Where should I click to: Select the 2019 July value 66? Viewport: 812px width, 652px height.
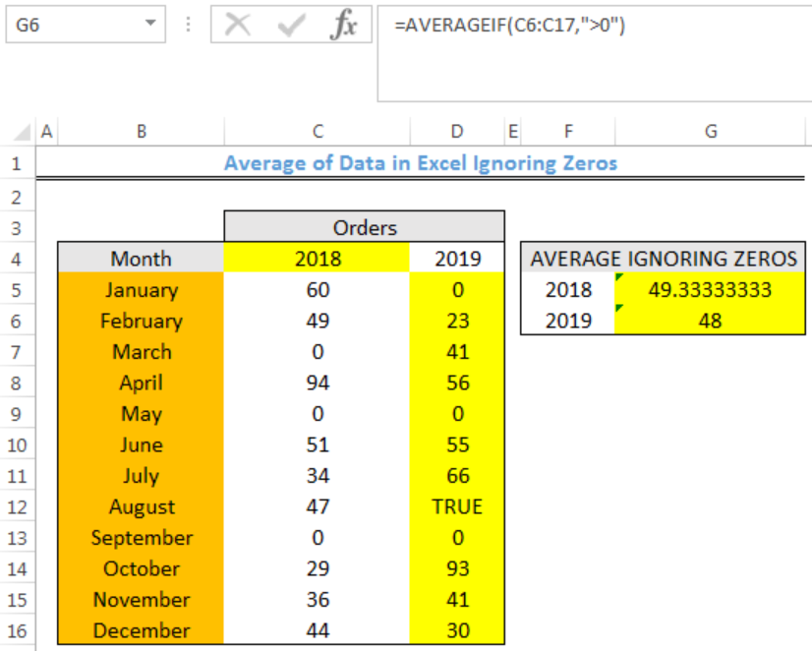[x=457, y=475]
